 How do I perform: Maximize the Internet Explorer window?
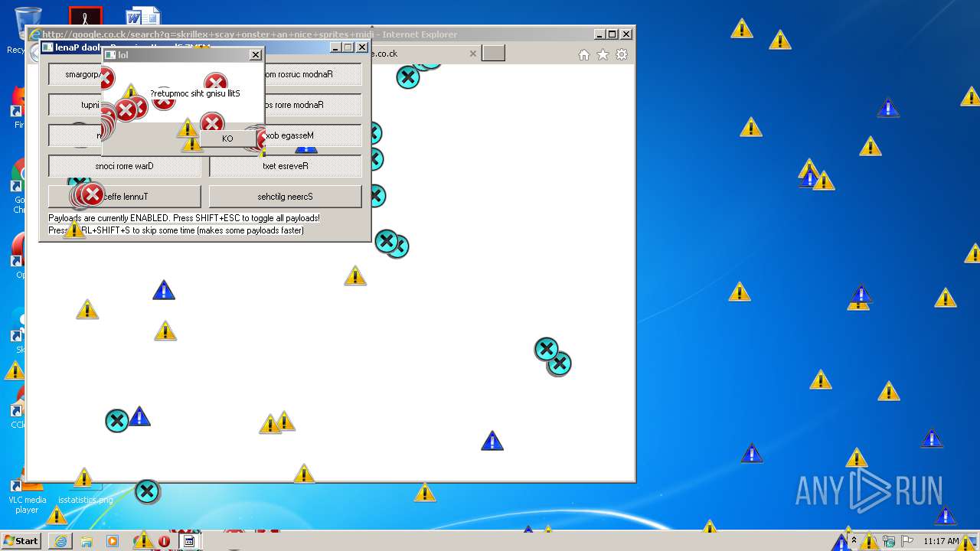[x=612, y=34]
